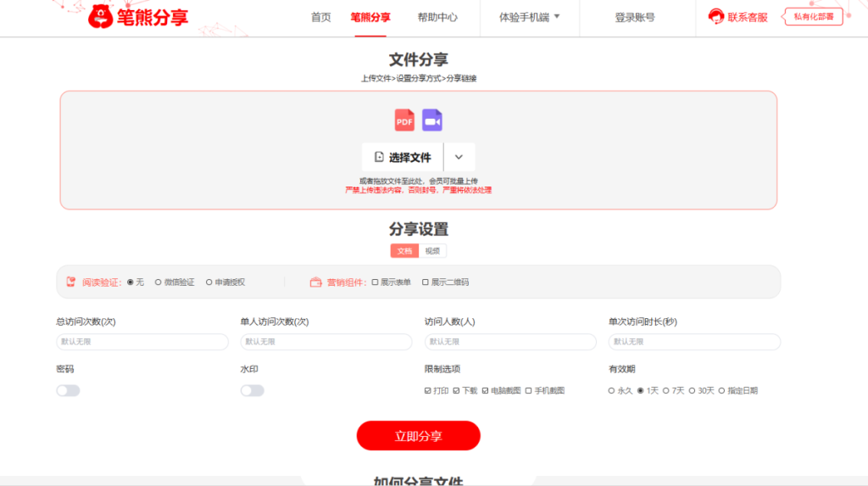868x486 pixels.
Task: Click the 营销组件 wallet icon
Action: (316, 282)
